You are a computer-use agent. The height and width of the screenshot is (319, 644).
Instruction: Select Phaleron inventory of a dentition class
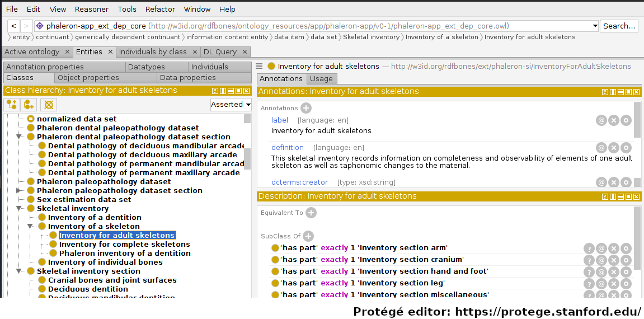[125, 254]
